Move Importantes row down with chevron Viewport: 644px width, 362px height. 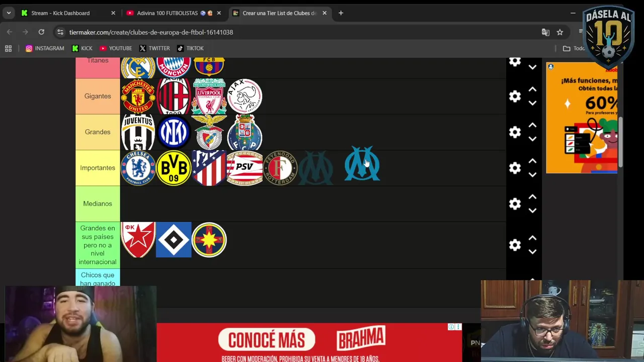(x=532, y=175)
